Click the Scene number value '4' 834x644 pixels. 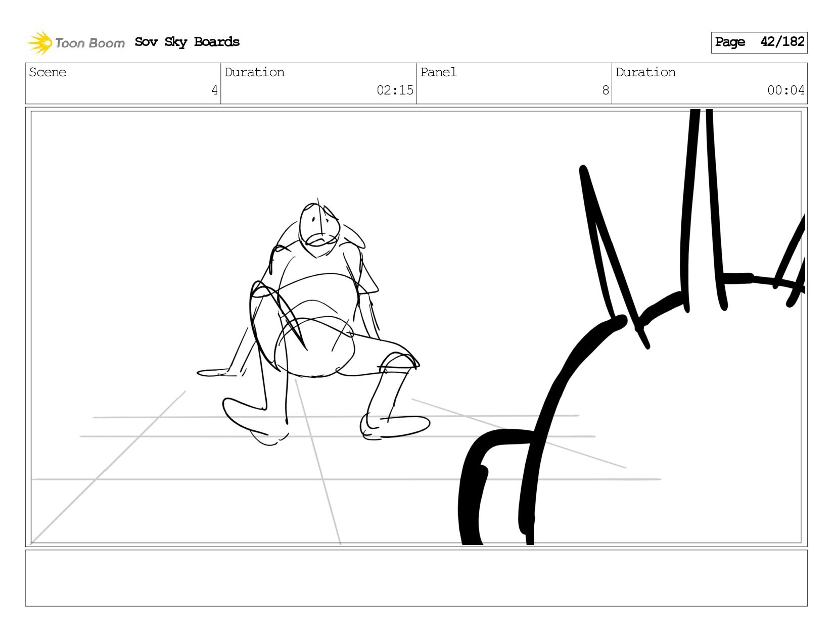214,90
